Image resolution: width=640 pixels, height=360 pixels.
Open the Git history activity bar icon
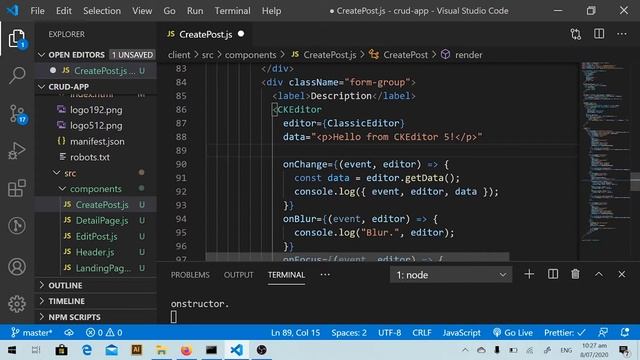click(x=17, y=226)
